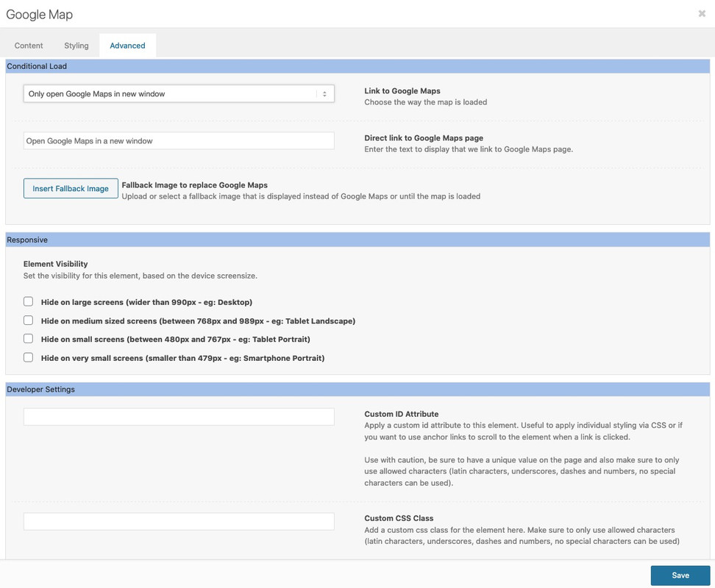Viewport: 715px width, 588px height.
Task: Click the Link to Google Maps label
Action: click(x=402, y=90)
